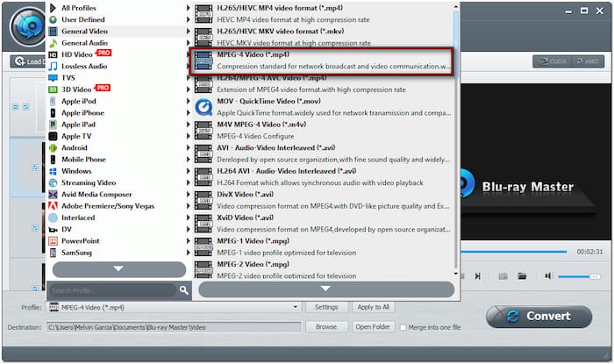Screen dimensions: 614x364
Task: Click the General Audio music-note icon
Action: pyautogui.click(x=54, y=43)
